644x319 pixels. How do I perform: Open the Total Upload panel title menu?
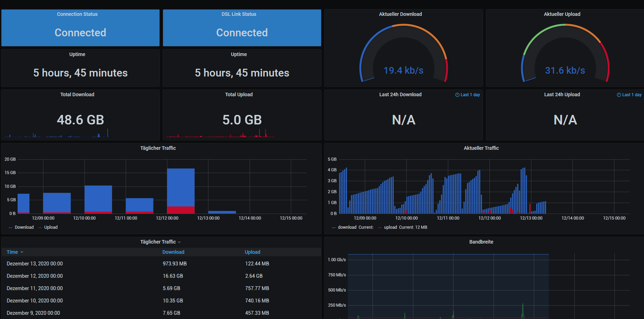[239, 94]
